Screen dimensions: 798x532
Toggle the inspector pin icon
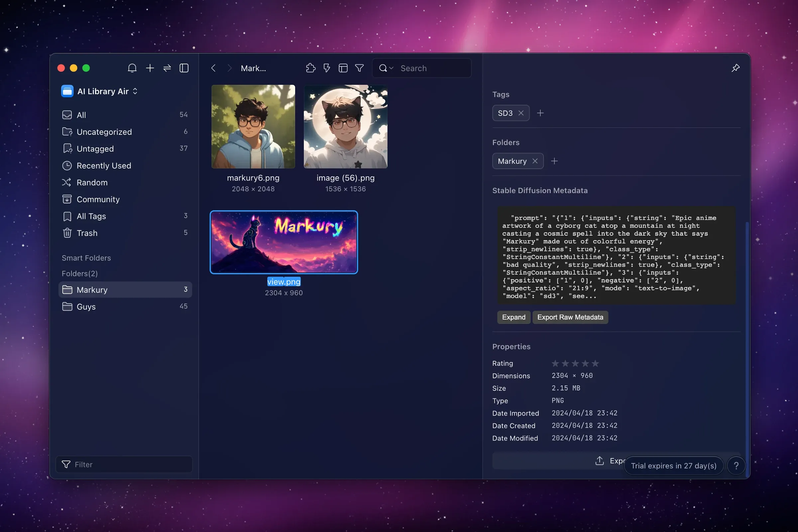(x=735, y=68)
